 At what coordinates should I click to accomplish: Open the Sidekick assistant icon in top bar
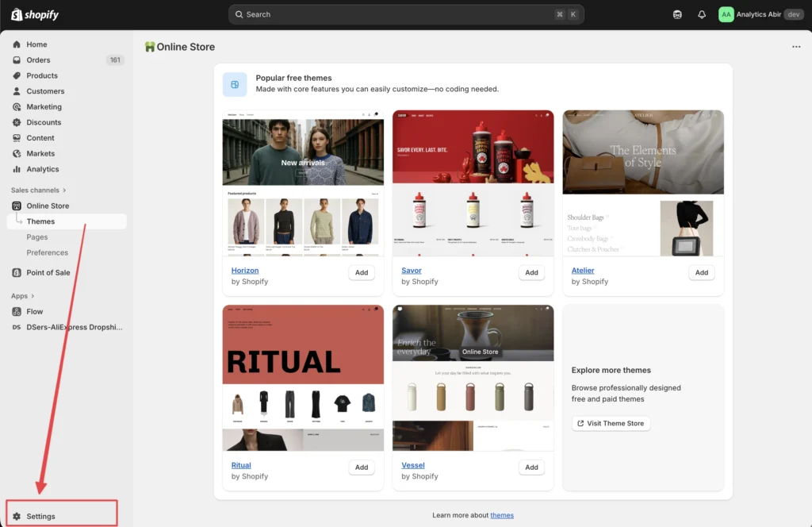click(x=677, y=14)
